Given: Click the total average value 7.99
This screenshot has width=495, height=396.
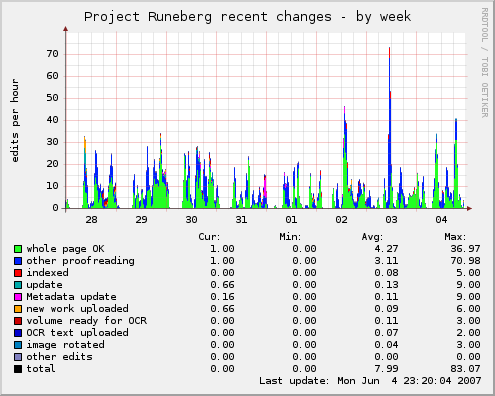Looking at the screenshot, I should 386,369.
